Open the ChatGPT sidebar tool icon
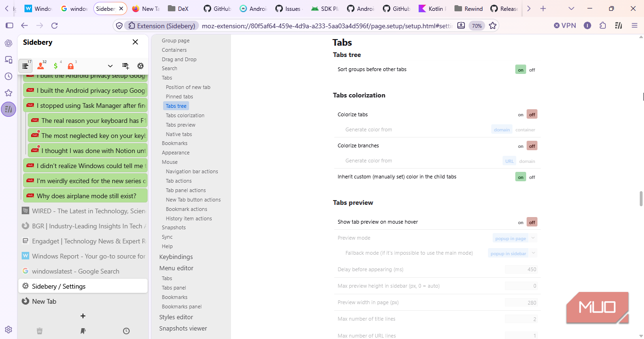Viewport: 644px width, 339px height. (x=8, y=43)
